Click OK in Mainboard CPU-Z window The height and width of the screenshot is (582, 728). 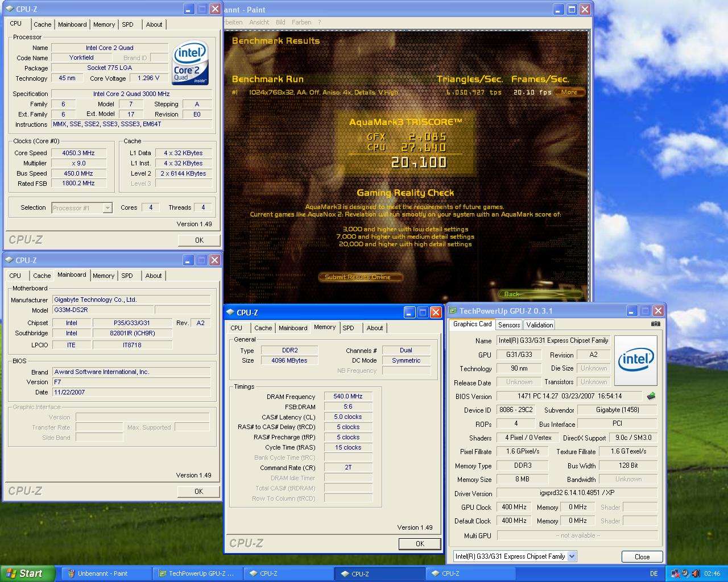pos(198,492)
